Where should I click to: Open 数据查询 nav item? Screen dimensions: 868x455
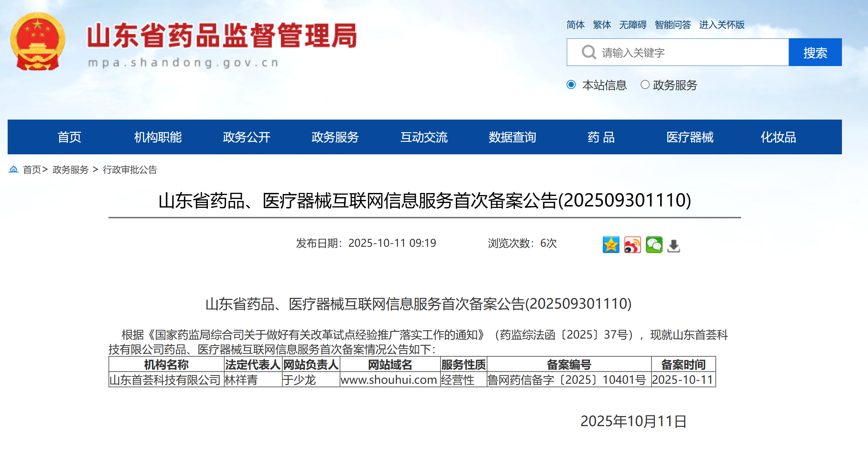coord(512,137)
